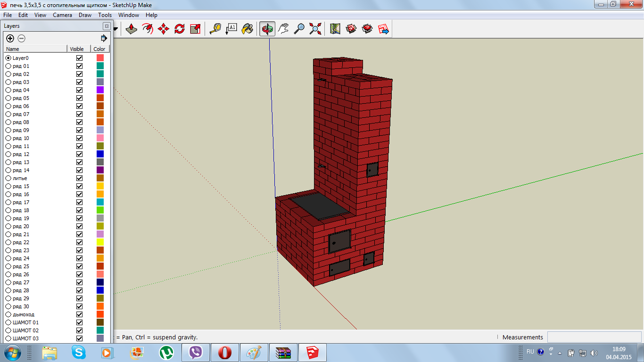Open the Window menu
The width and height of the screenshot is (644, 362).
pos(128,15)
